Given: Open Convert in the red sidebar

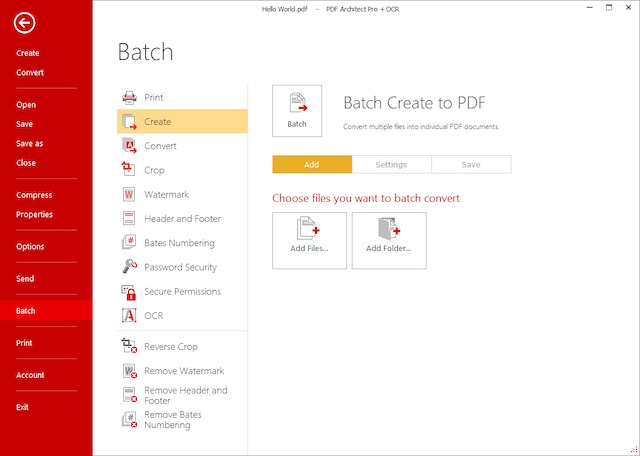Looking at the screenshot, I should 30,73.
